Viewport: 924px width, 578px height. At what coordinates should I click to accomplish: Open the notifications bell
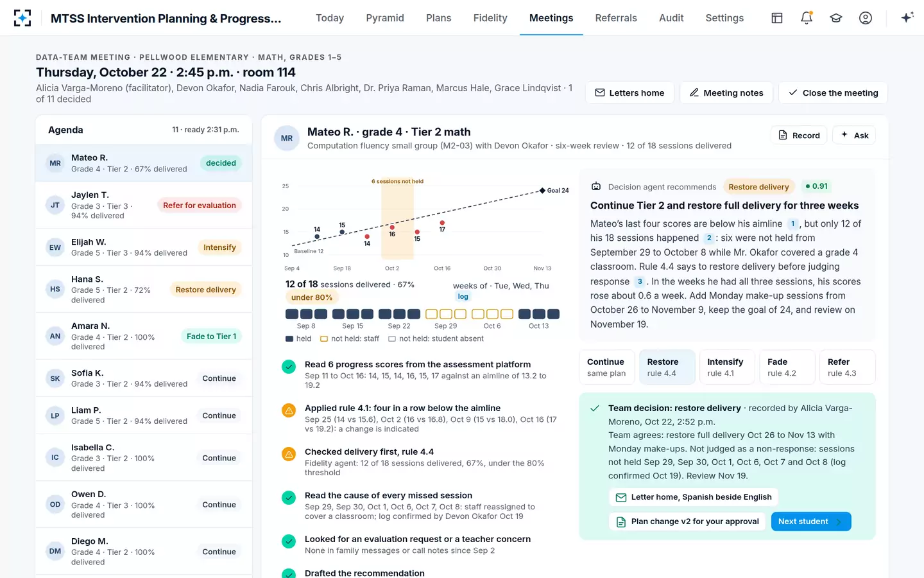[x=807, y=18]
